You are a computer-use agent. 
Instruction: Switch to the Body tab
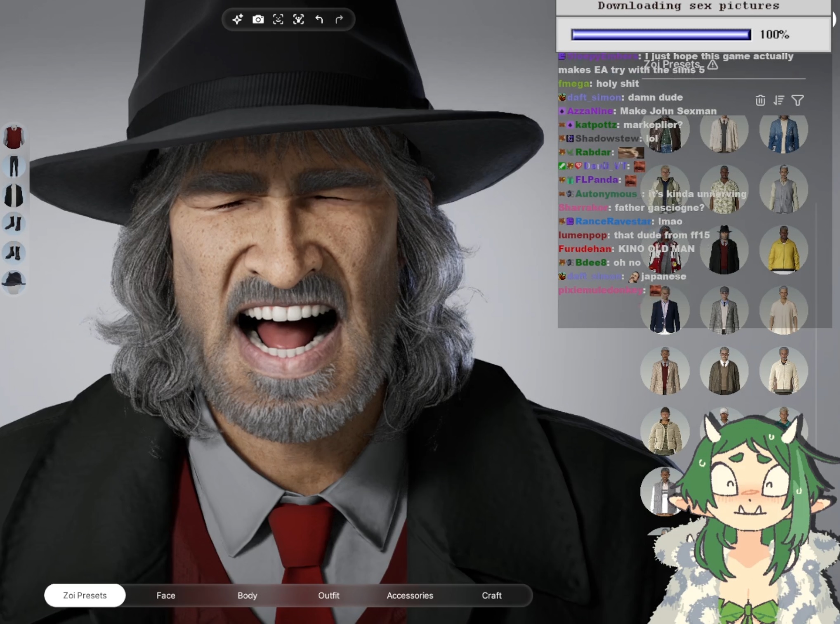point(247,595)
